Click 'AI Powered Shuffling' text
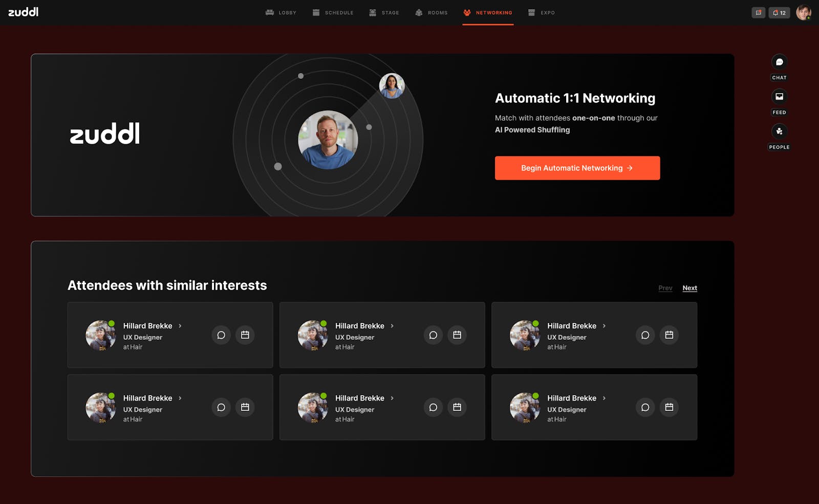The width and height of the screenshot is (819, 504). (532, 130)
